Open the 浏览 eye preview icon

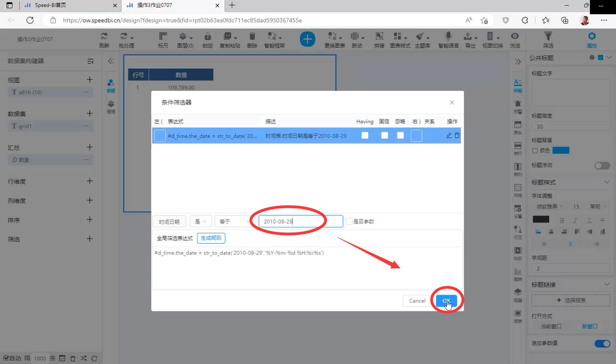(x=515, y=36)
